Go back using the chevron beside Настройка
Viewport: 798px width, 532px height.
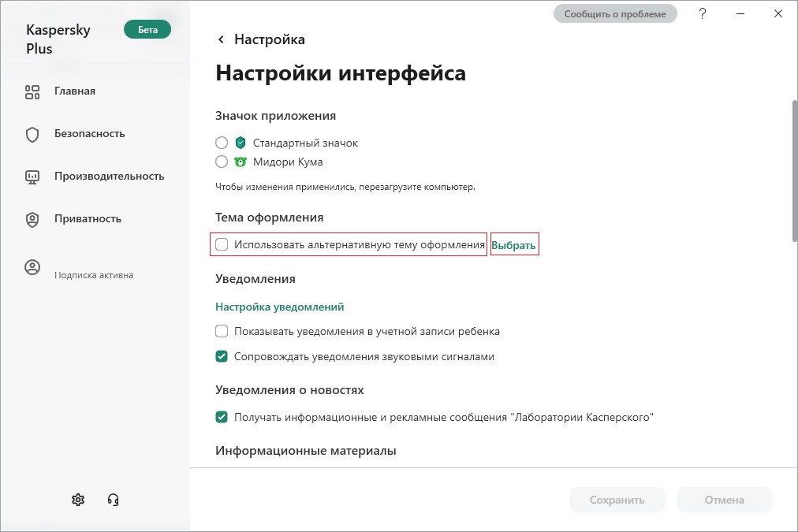point(221,39)
